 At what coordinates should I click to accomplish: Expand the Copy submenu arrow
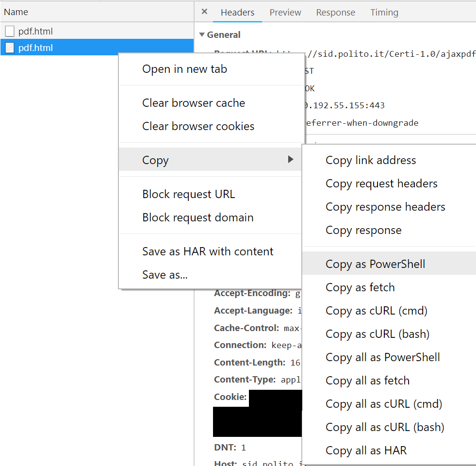[291, 160]
